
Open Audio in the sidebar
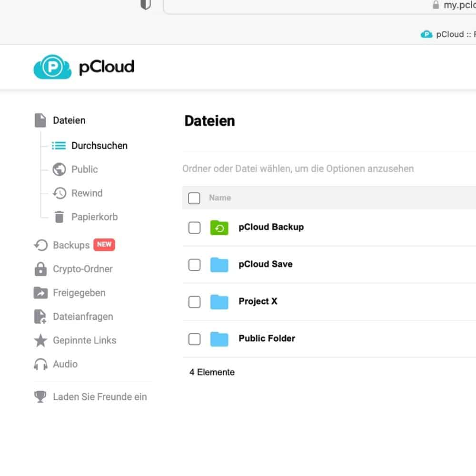coord(65,364)
